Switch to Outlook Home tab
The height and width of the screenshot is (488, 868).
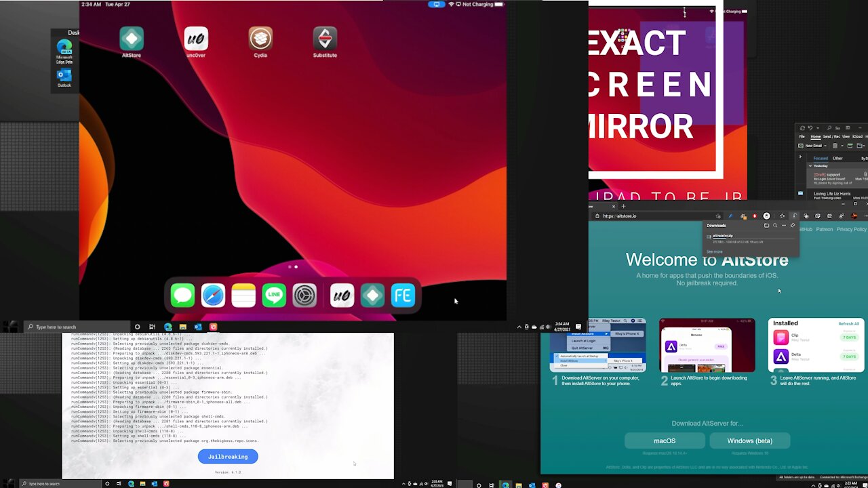pos(816,137)
